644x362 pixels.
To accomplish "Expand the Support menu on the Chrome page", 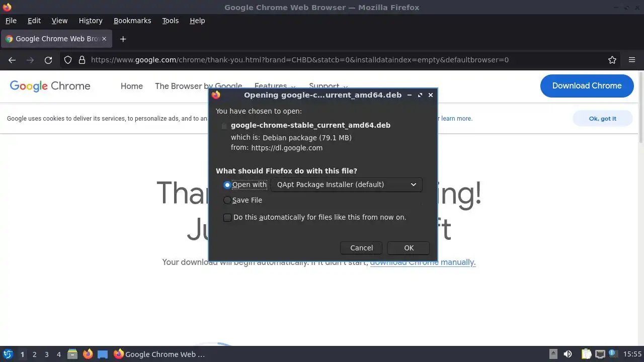I will (329, 86).
